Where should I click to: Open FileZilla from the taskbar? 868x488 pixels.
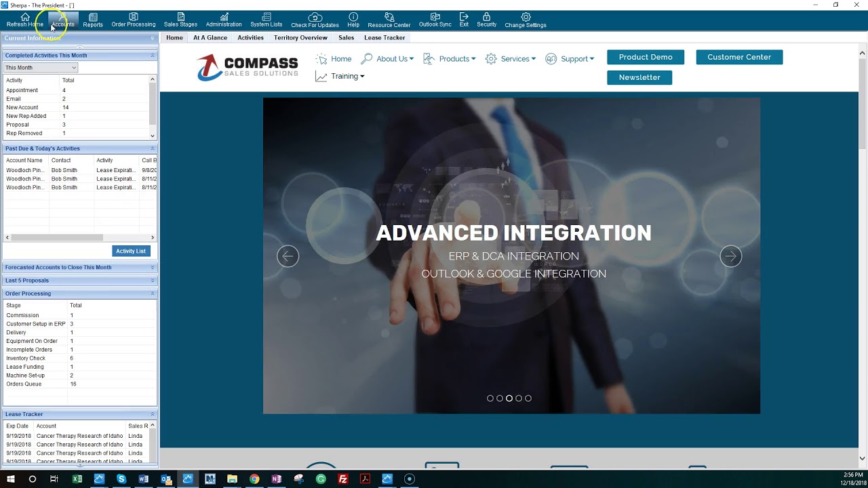click(343, 479)
